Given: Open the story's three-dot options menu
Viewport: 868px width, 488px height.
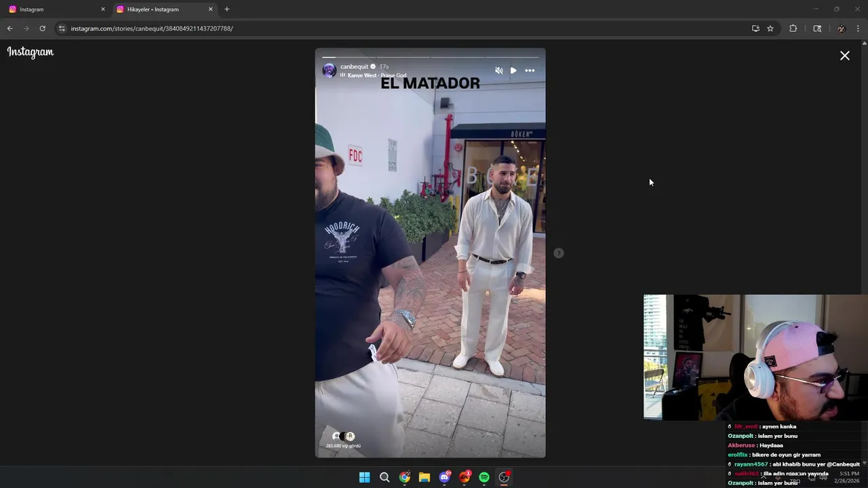Looking at the screenshot, I should tap(530, 70).
